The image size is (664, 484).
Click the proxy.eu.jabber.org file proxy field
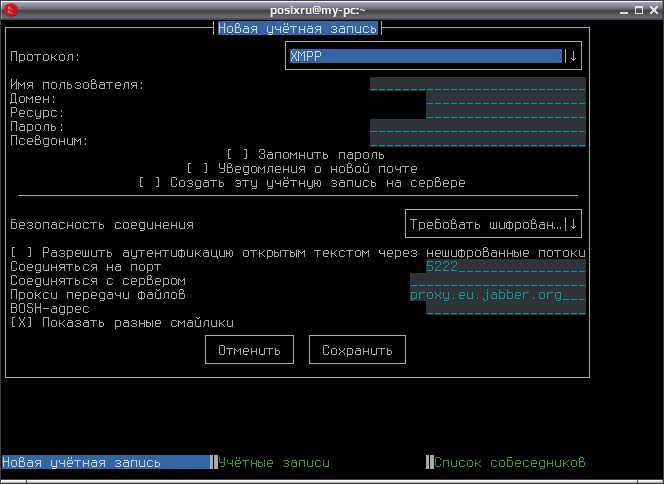coord(498,294)
